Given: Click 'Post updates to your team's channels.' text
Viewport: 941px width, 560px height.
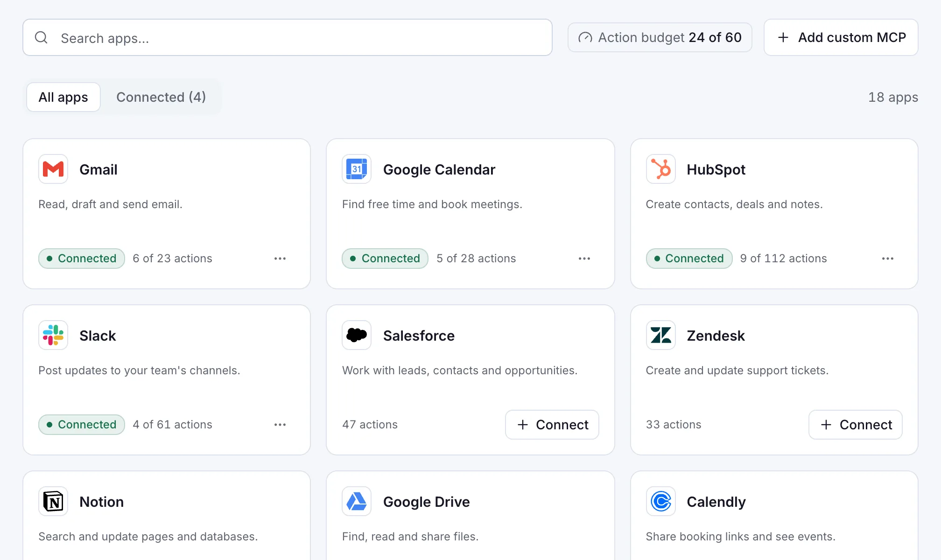Looking at the screenshot, I should [x=139, y=371].
